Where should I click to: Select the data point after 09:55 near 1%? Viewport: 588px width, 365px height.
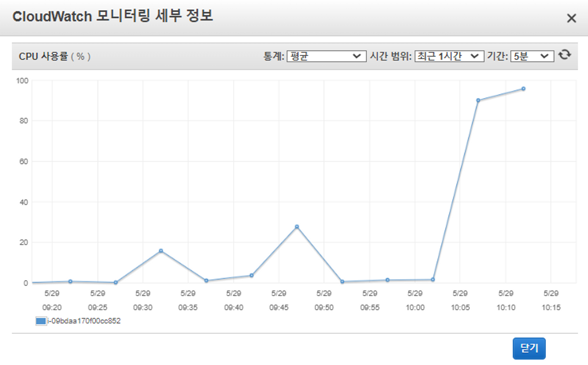[x=387, y=280]
